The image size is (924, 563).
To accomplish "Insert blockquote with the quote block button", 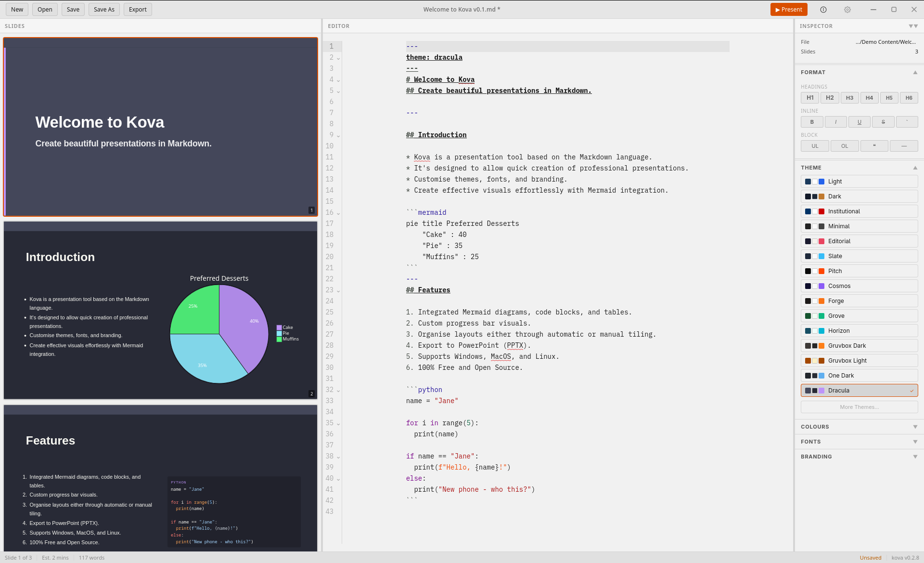I will tap(874, 146).
